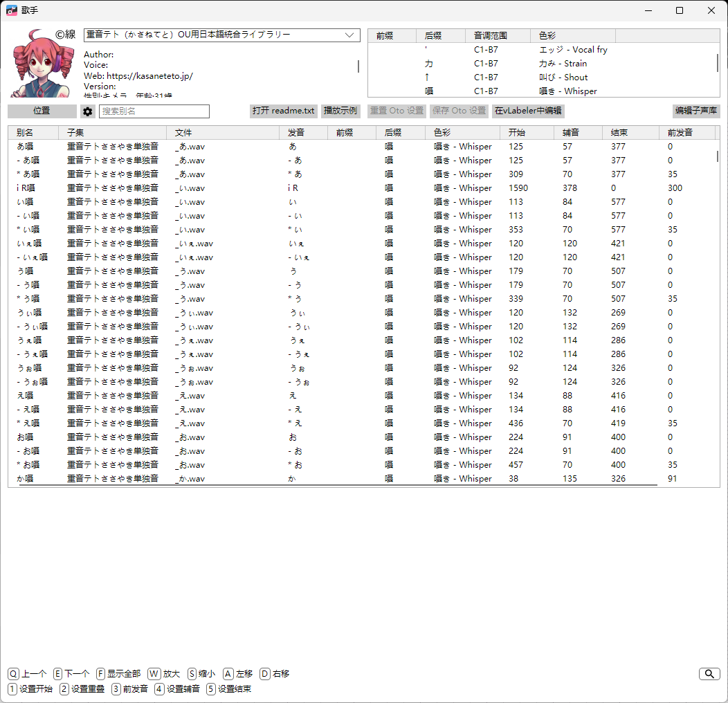The width and height of the screenshot is (728, 703).
Task: Click the F show-all shortcut icon
Action: click(100, 674)
